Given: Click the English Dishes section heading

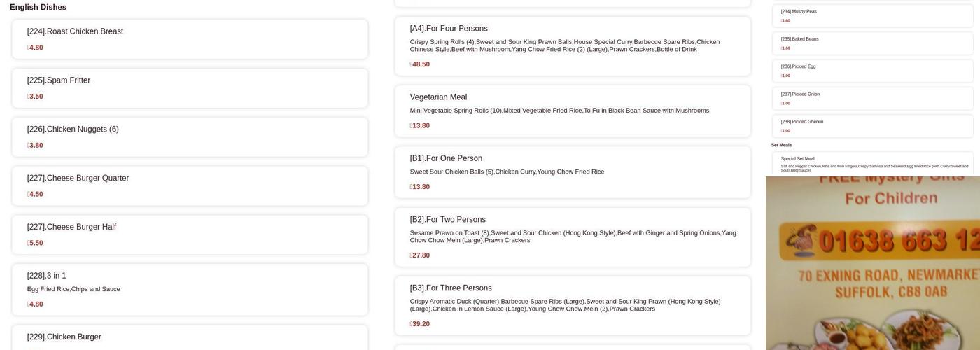Looking at the screenshot, I should [38, 8].
